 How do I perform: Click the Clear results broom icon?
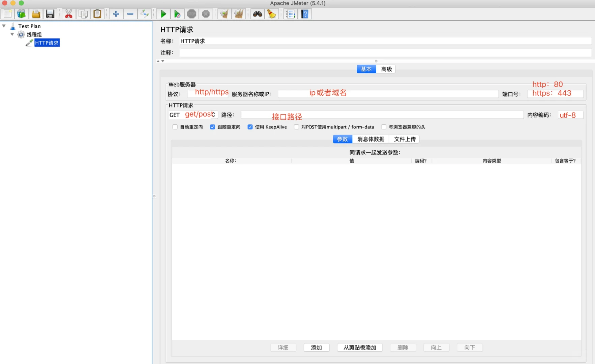tap(225, 14)
